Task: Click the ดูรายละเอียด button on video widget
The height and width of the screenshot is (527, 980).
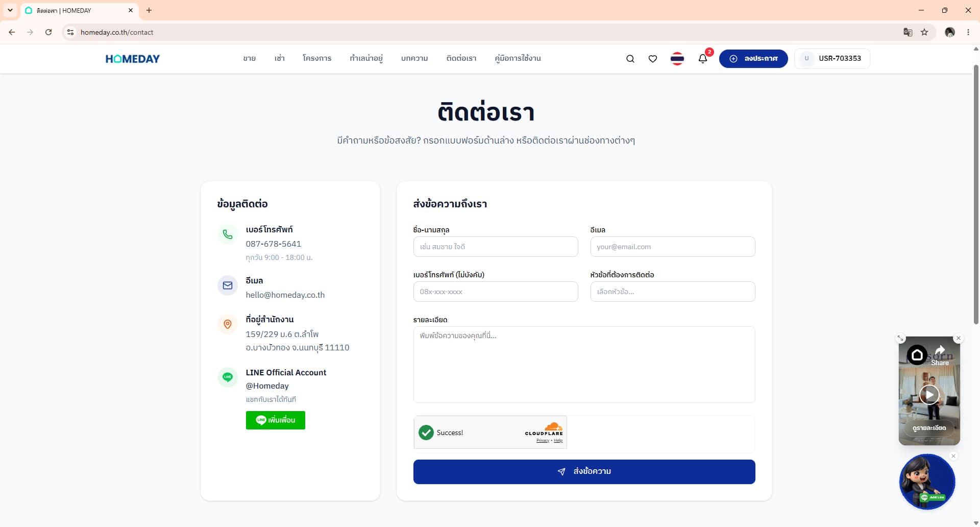Action: [929, 428]
